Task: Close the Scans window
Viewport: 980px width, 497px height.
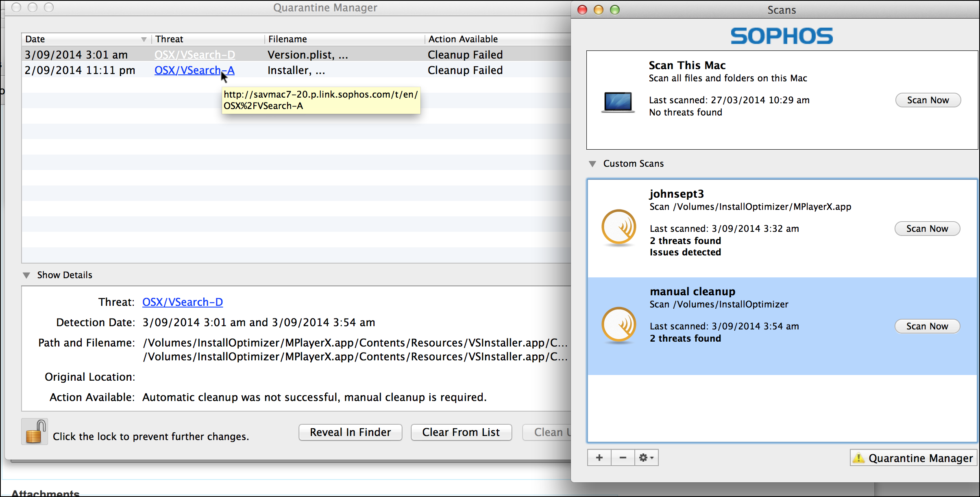Action: click(x=582, y=10)
